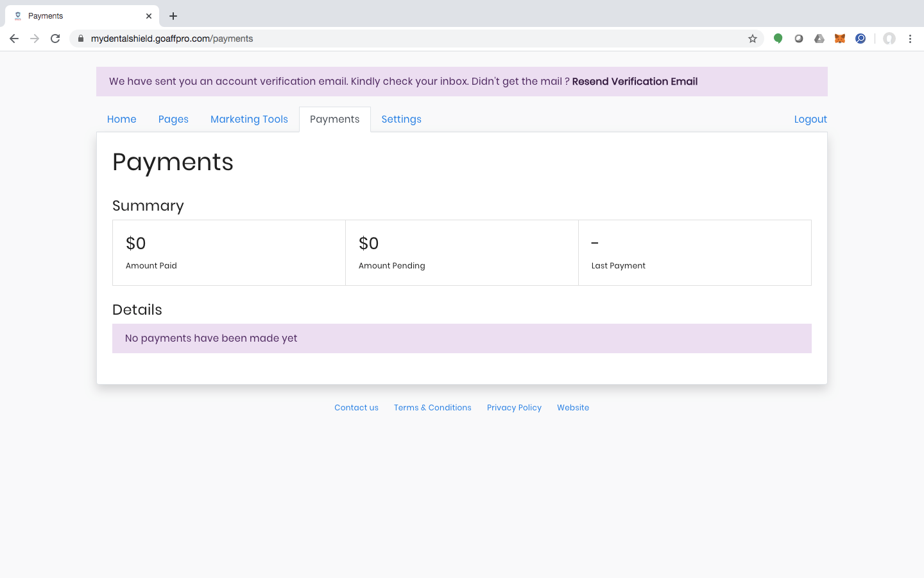
Task: Open Chrome's three-dot menu
Action: [x=910, y=39]
